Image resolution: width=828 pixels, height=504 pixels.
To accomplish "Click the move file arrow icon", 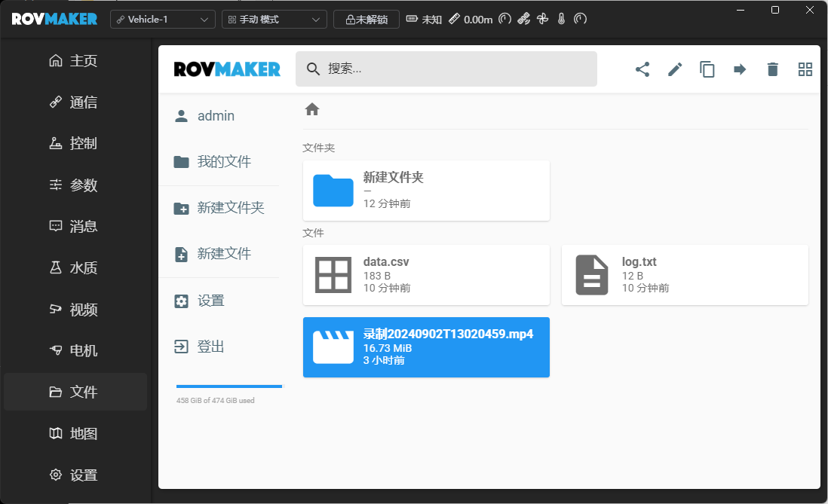I will [740, 69].
